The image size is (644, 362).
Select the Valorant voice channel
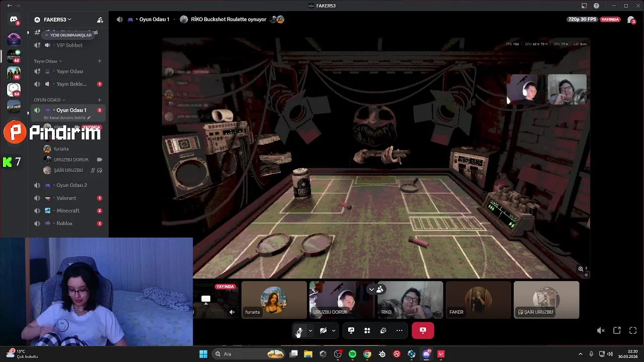(x=68, y=198)
